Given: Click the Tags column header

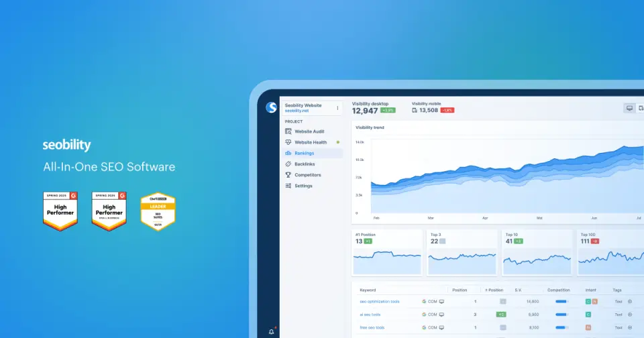Looking at the screenshot, I should click(617, 290).
